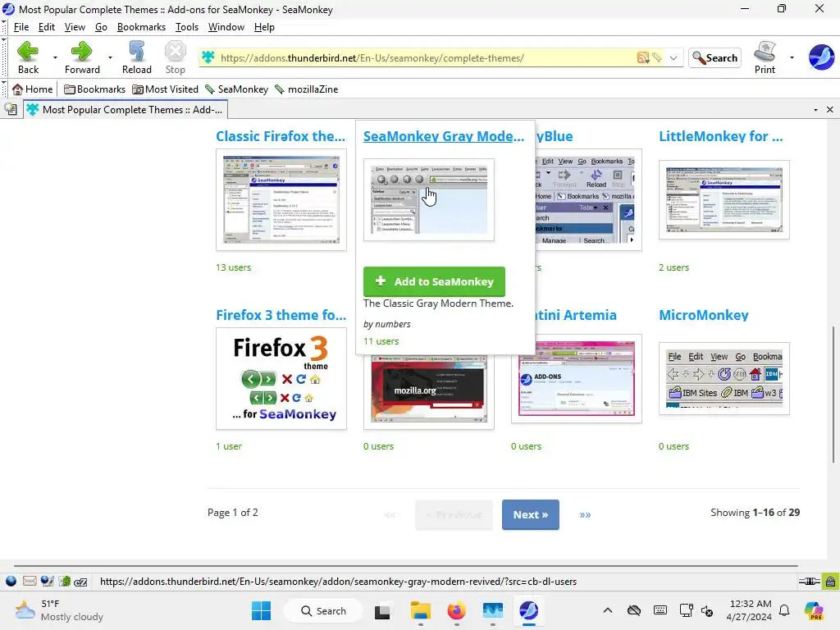
Task: Open SeaMonkey bookmark in bookmarks toolbar
Action: [236, 89]
